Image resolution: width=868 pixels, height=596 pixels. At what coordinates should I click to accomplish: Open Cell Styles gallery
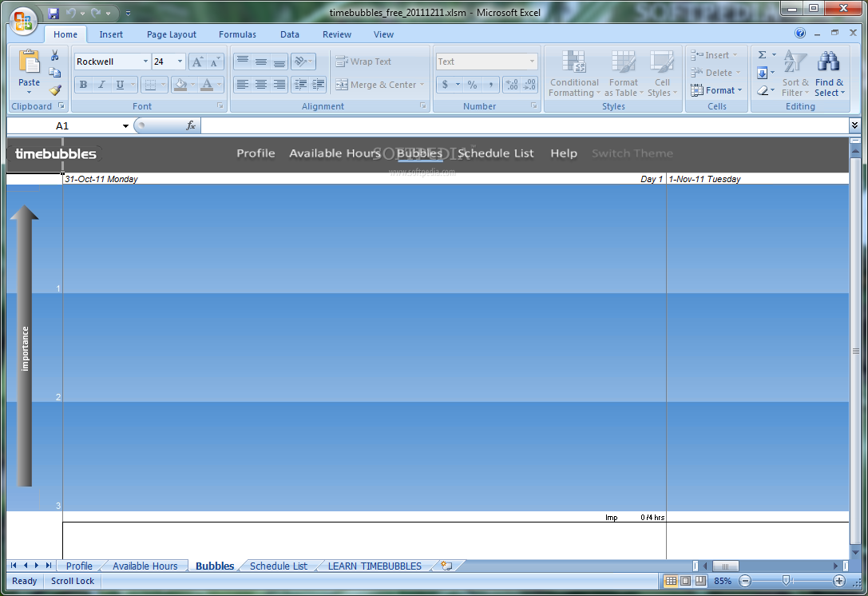coord(662,74)
